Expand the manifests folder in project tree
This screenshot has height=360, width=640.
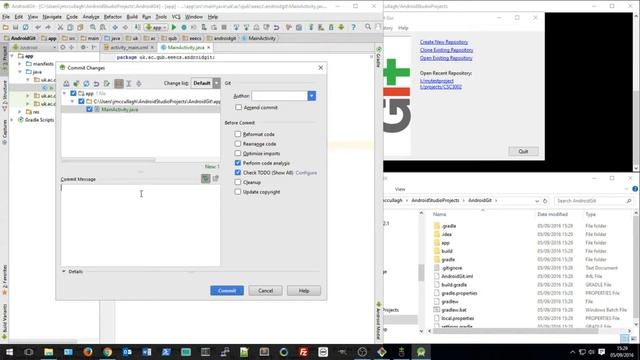coord(20,64)
